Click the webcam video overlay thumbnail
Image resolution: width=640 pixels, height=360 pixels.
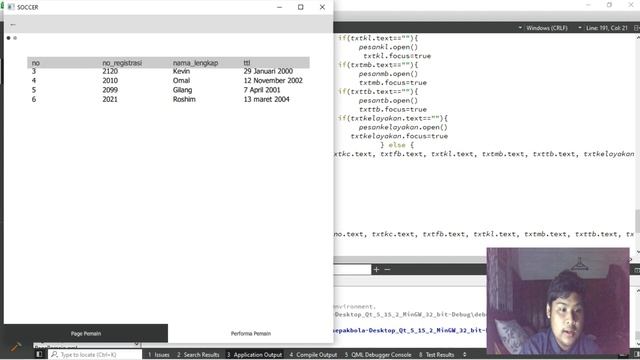[558, 301]
